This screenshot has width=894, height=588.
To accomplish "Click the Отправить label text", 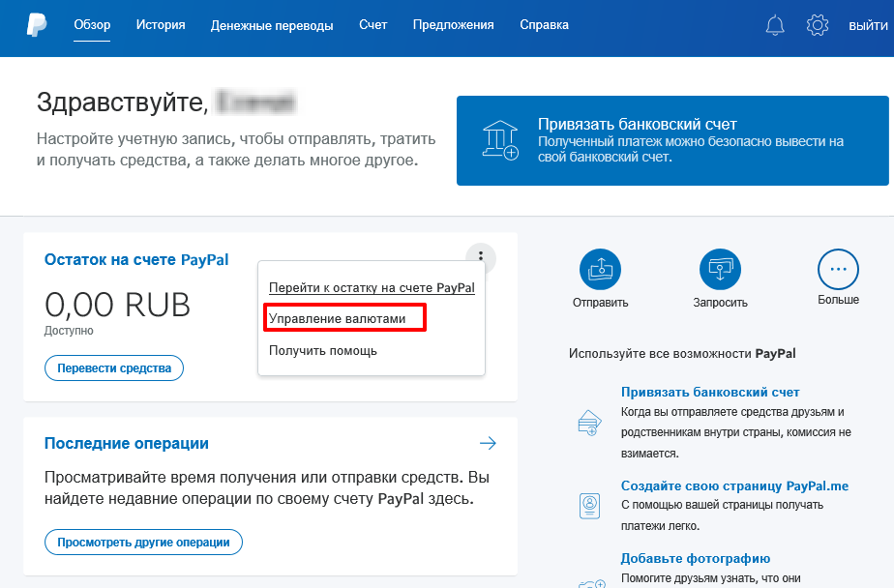I will coord(601,303).
